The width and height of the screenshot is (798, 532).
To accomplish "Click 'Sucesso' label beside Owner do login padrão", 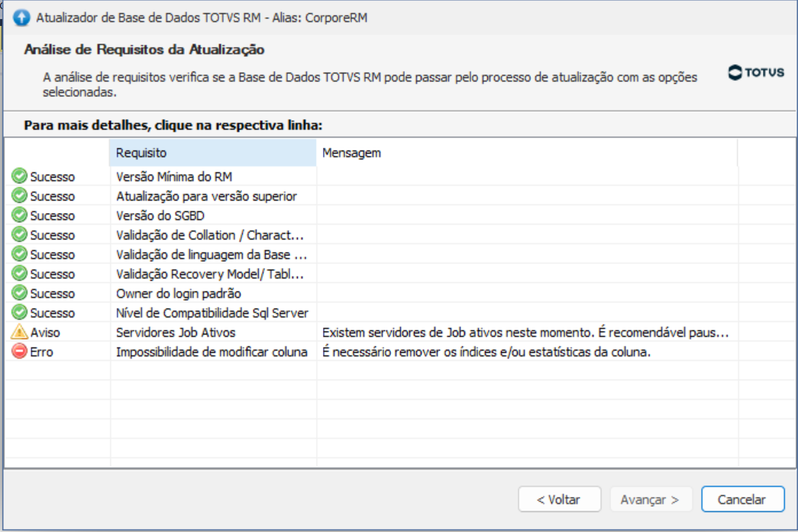I will (x=53, y=293).
